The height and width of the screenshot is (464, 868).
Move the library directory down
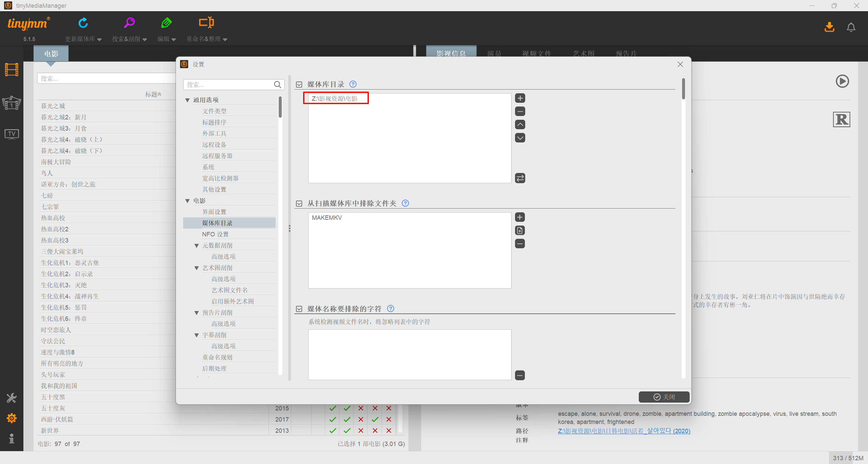pos(520,138)
